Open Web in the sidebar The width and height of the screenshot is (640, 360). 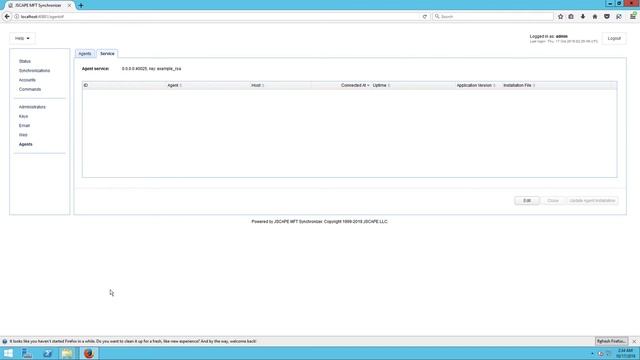pos(23,135)
